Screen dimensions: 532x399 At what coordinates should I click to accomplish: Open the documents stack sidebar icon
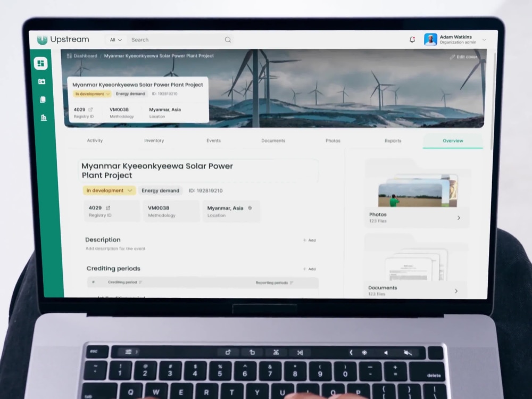[43, 99]
